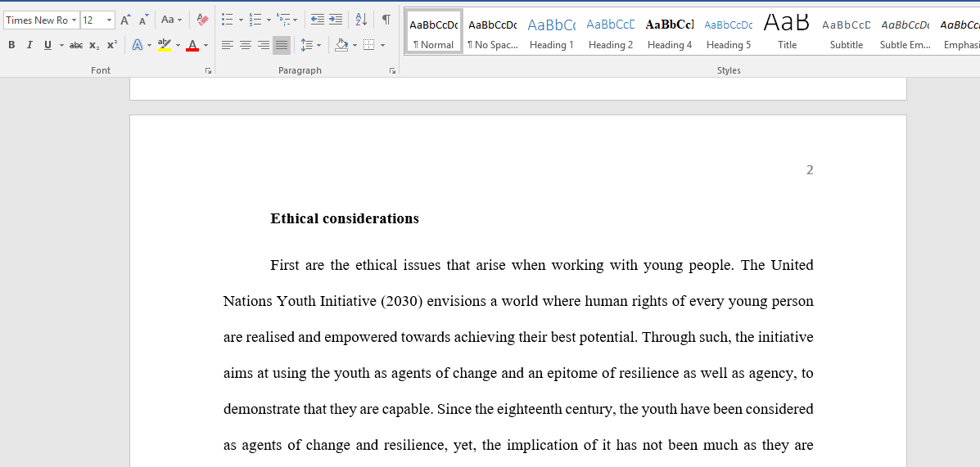Screen dimensions: 980x467
Task: Toggle italic formatting
Action: point(29,45)
